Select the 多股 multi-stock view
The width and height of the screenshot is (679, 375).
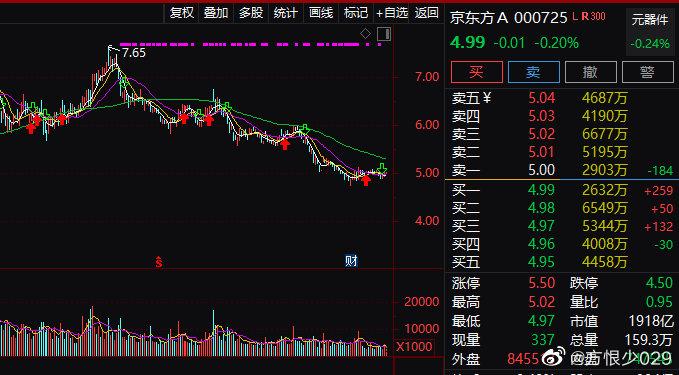[251, 13]
